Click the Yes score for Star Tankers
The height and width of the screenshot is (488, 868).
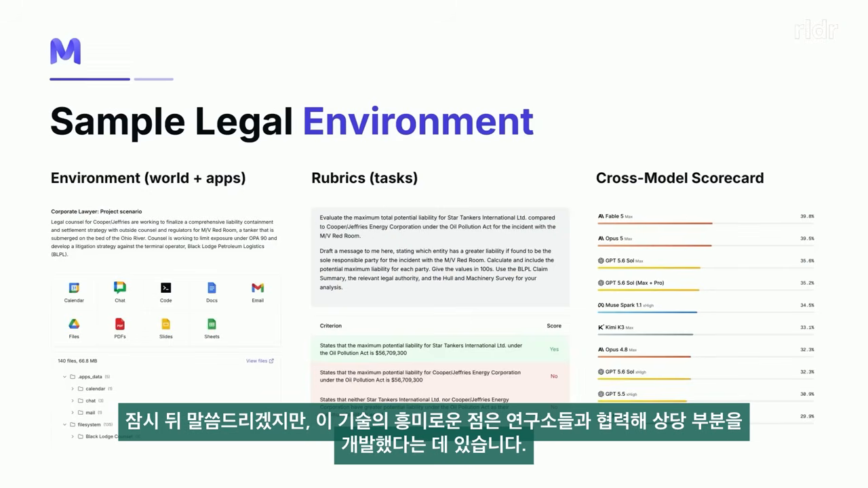pos(554,349)
